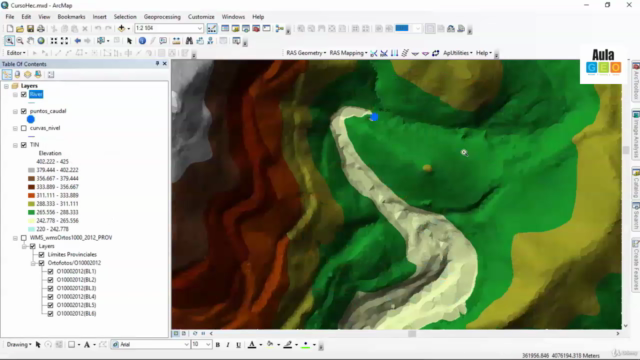640x360 pixels.
Task: Open the ApUtilities dropdown
Action: (458, 53)
